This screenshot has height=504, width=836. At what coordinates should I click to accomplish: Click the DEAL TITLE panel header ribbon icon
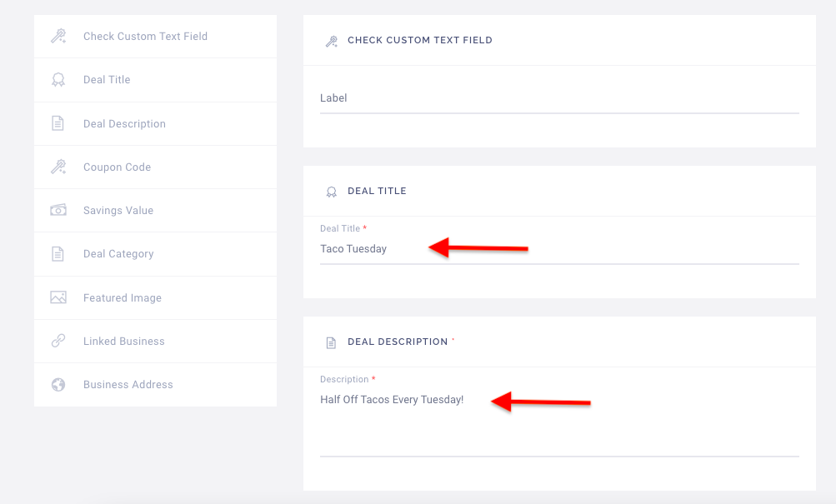pos(331,192)
